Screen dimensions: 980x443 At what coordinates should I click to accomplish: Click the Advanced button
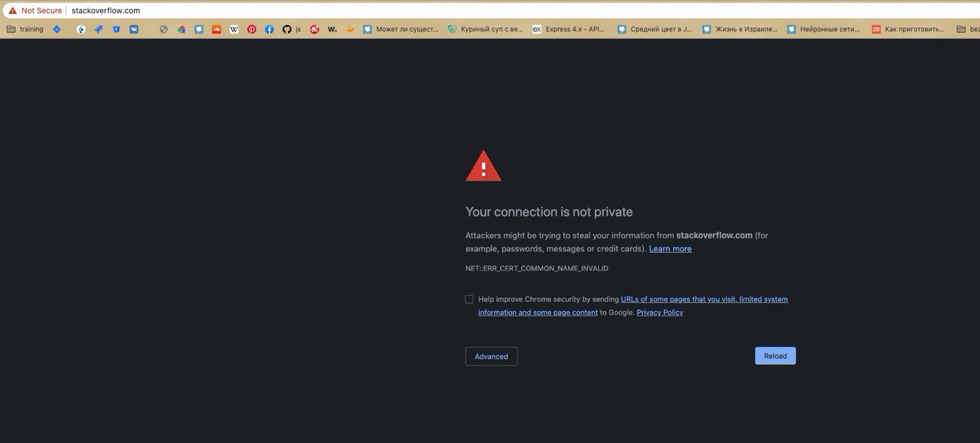pos(492,356)
